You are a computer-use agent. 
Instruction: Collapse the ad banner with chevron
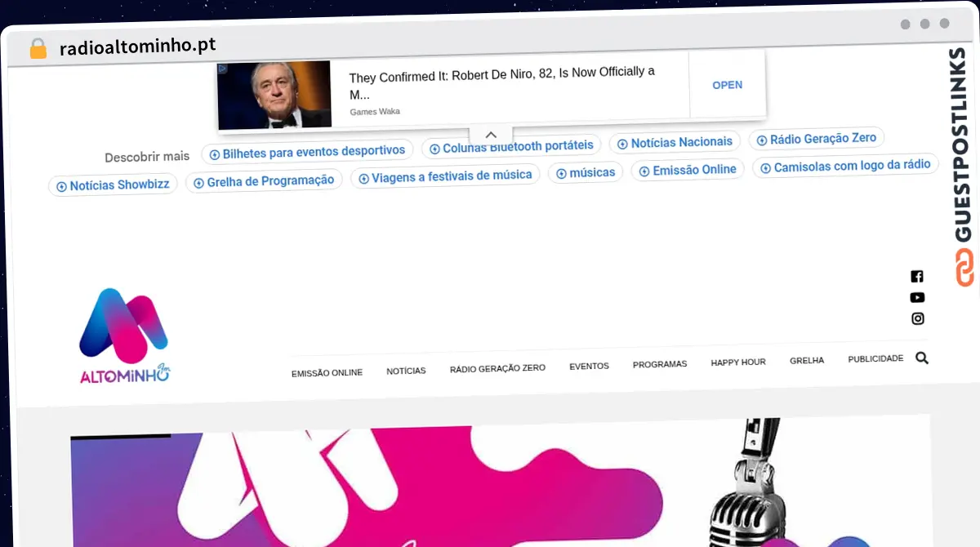(x=491, y=135)
